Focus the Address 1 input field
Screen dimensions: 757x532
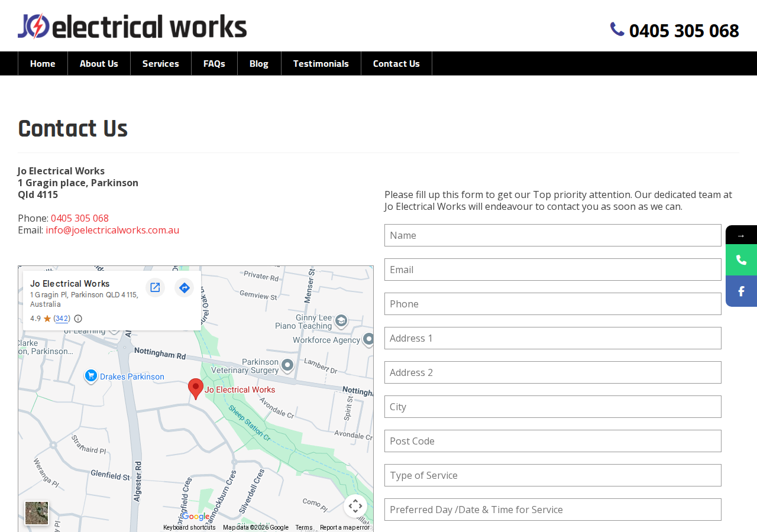point(553,338)
